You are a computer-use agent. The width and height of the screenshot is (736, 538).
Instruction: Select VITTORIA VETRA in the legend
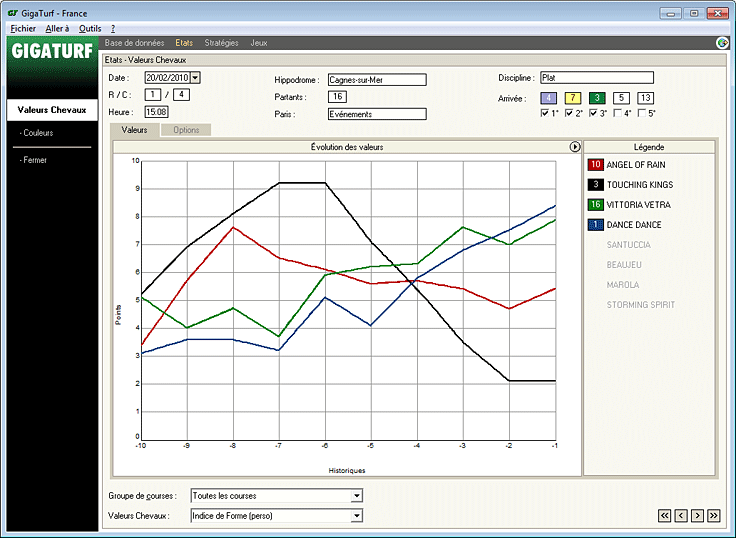coord(638,205)
